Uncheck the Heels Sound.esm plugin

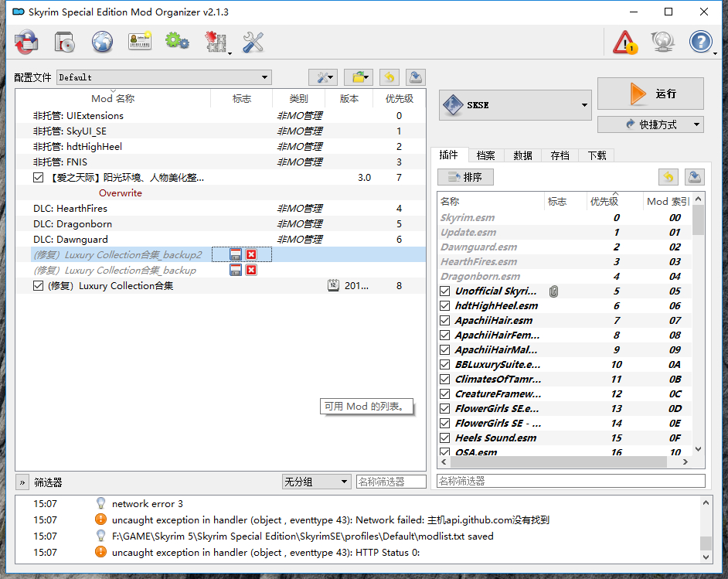pyautogui.click(x=445, y=438)
